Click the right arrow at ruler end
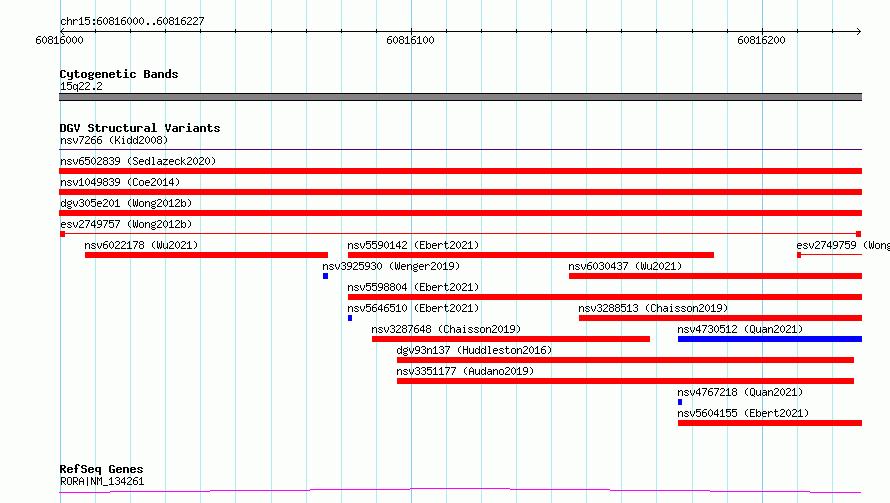 coord(858,31)
